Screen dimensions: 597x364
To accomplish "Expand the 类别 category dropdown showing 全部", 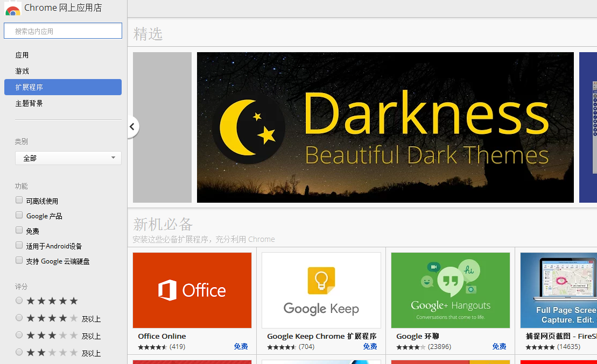I will (68, 158).
